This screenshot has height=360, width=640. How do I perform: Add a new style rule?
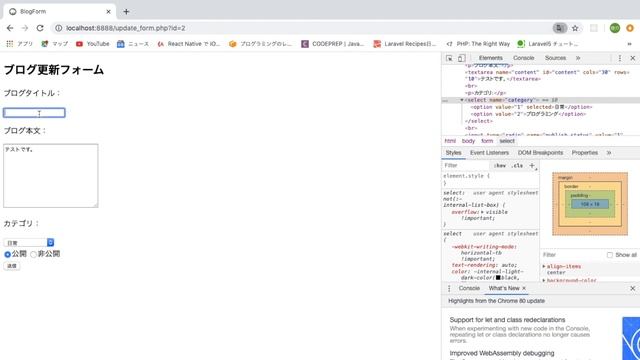pyautogui.click(x=532, y=165)
